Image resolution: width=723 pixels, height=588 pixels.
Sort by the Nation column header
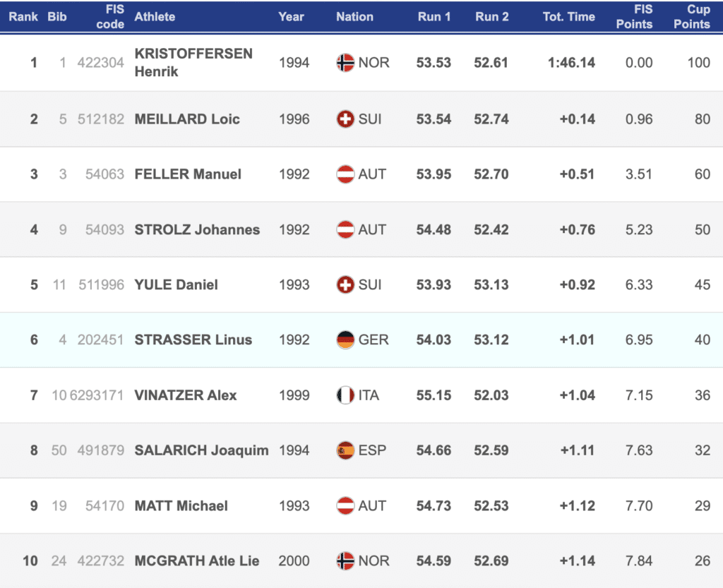[354, 17]
